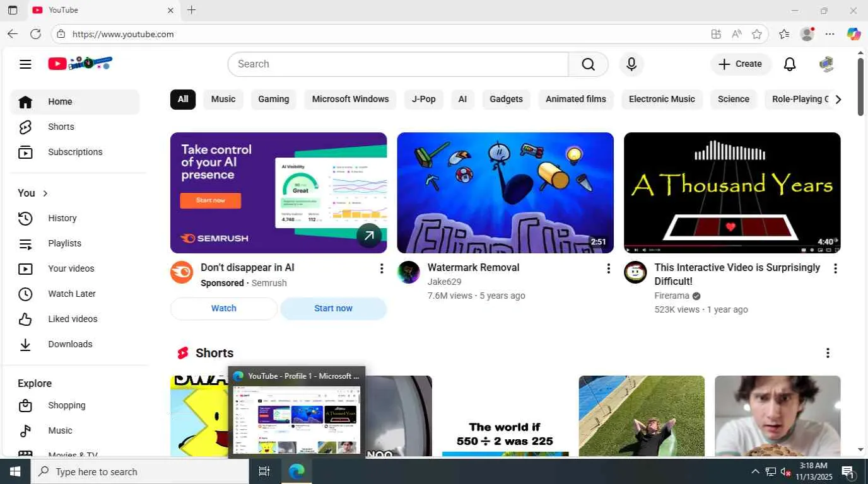Click the Firerama channel name
Viewport: 868px width, 484px height.
672,296
